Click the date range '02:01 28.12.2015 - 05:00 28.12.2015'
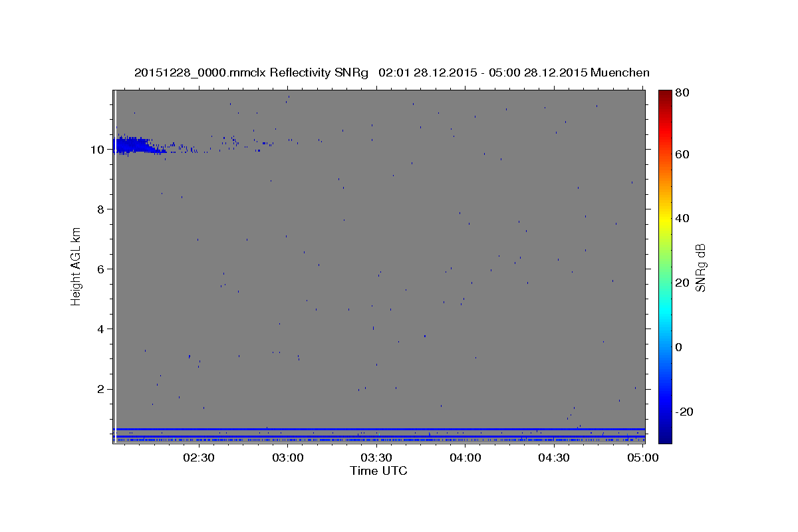 (x=482, y=72)
